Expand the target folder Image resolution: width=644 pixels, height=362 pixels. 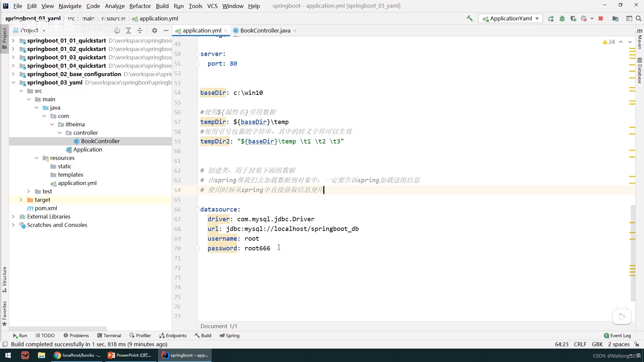(21, 200)
